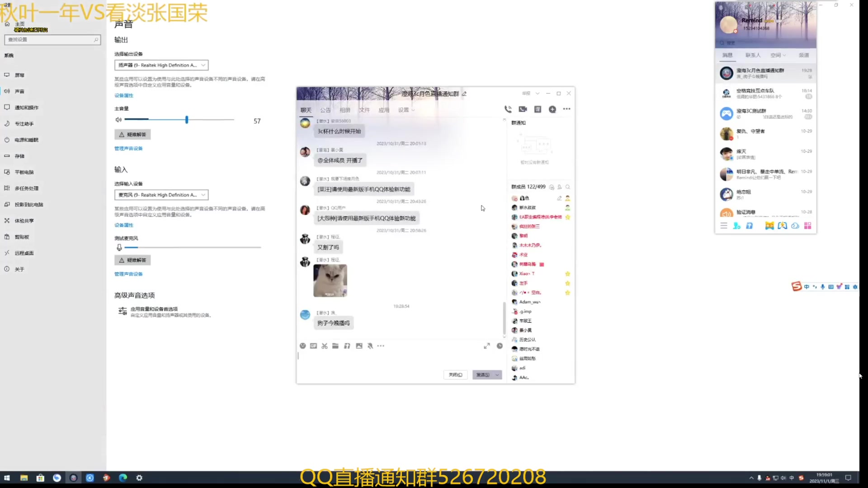Image resolution: width=868 pixels, height=488 pixels.
Task: Open the cat image thumbnail in chat
Action: click(x=330, y=281)
